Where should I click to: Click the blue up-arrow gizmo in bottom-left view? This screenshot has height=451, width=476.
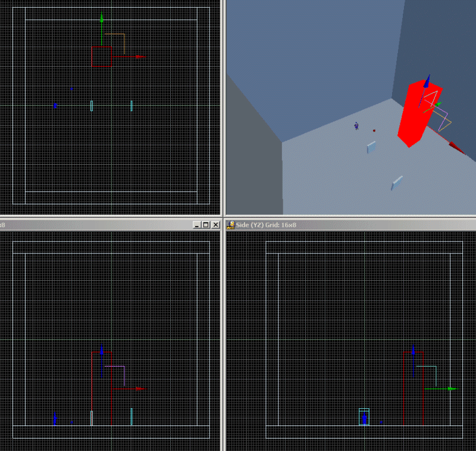(102, 350)
